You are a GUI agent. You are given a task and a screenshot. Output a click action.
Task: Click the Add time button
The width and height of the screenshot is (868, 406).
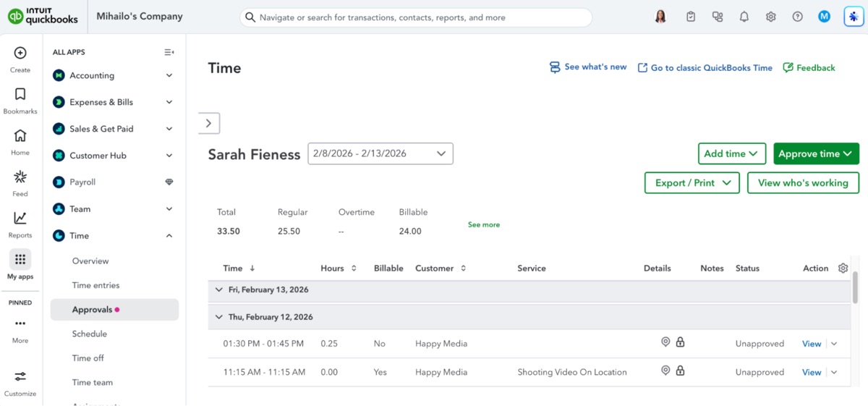point(732,153)
